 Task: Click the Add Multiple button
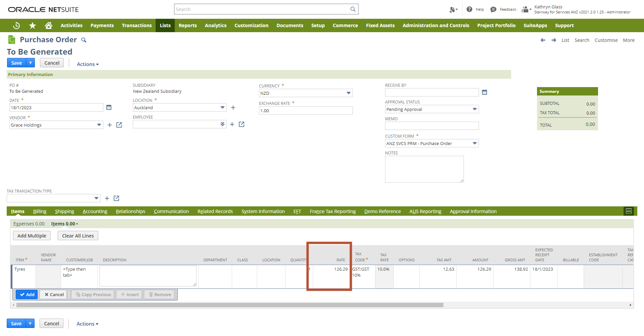click(32, 236)
